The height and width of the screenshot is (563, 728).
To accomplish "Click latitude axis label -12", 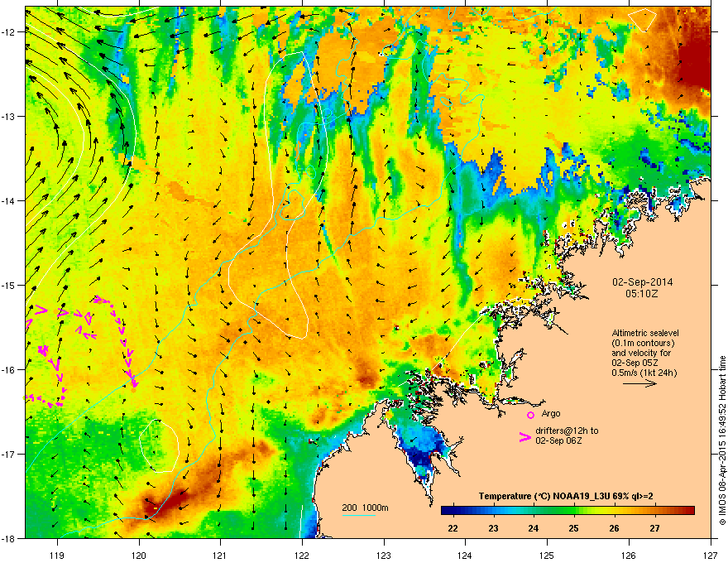I will 9,32.
